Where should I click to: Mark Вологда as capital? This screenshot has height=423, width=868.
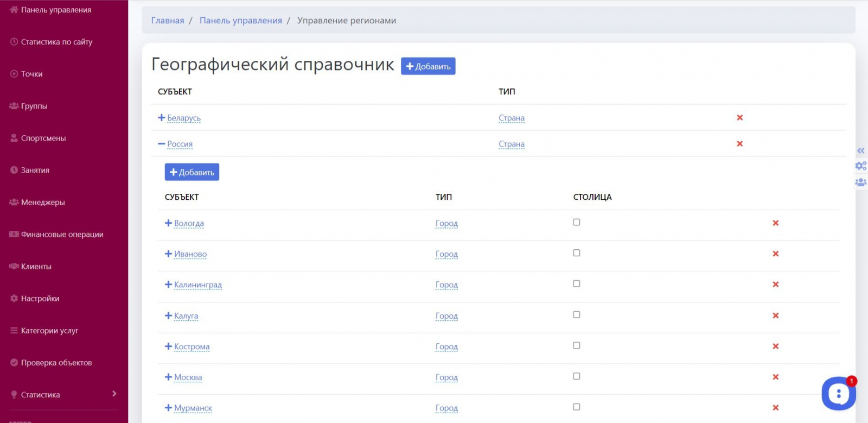point(577,222)
